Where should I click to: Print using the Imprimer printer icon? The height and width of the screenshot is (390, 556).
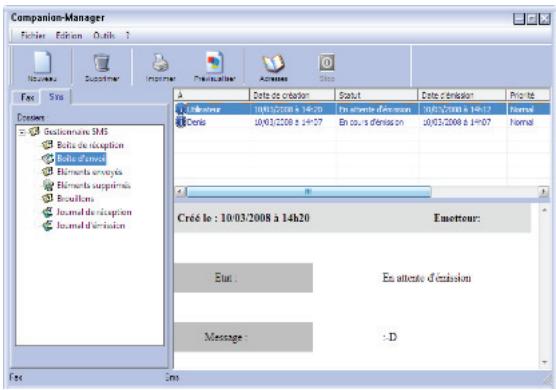(160, 63)
